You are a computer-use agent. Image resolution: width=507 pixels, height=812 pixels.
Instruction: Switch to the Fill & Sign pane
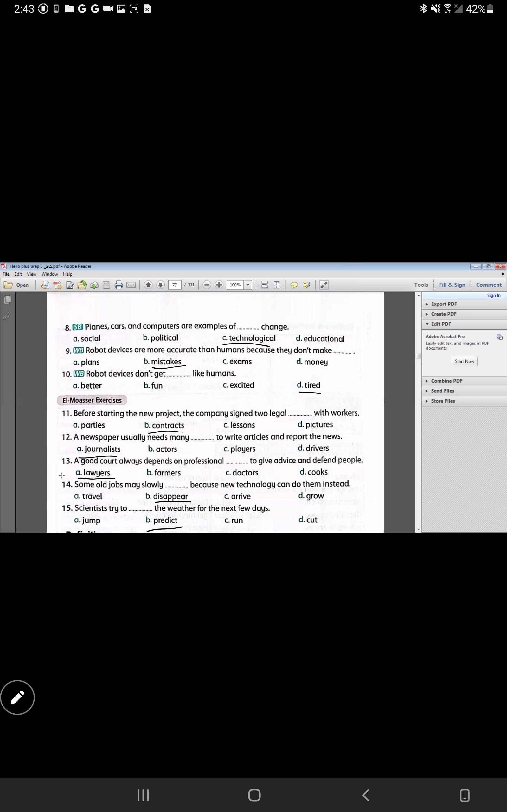[x=452, y=285]
